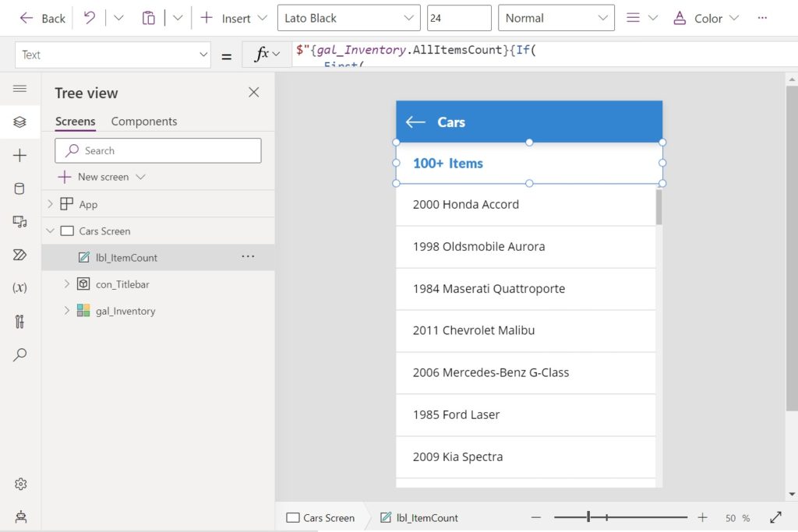Select the 2009 Kia Spectra row
The width and height of the screenshot is (798, 532).
coord(526,457)
